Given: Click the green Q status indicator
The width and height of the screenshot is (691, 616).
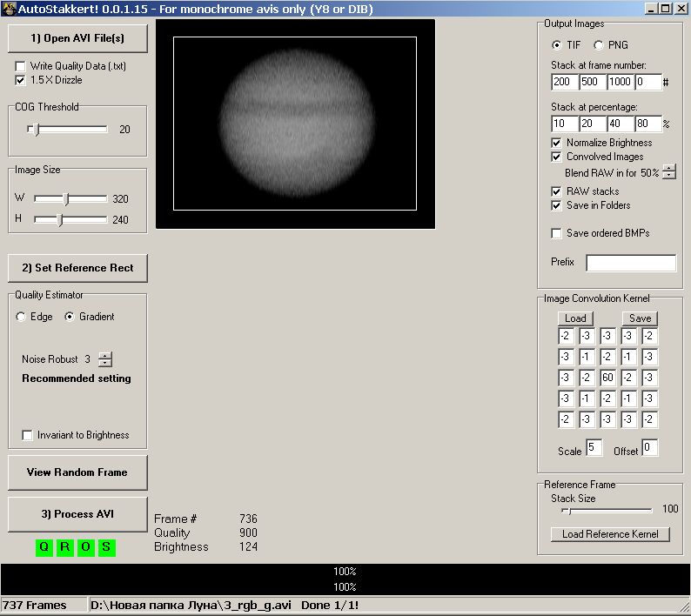Looking at the screenshot, I should point(44,547).
